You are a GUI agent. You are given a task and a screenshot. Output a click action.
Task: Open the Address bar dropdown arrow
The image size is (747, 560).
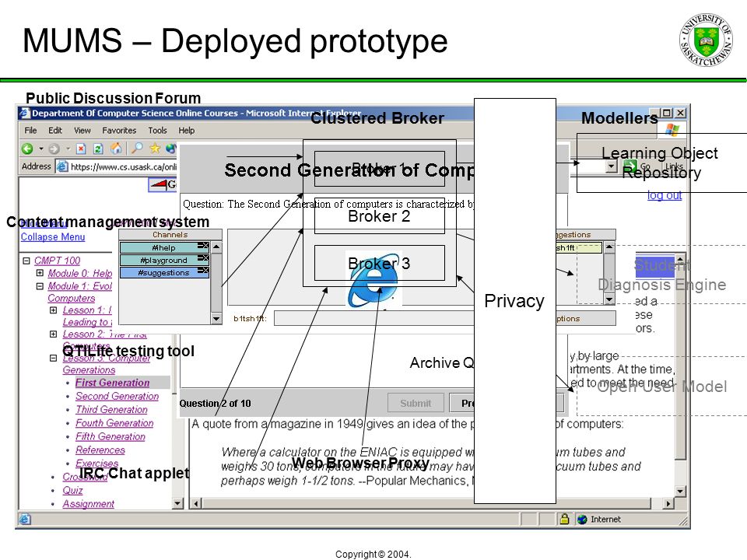[612, 166]
